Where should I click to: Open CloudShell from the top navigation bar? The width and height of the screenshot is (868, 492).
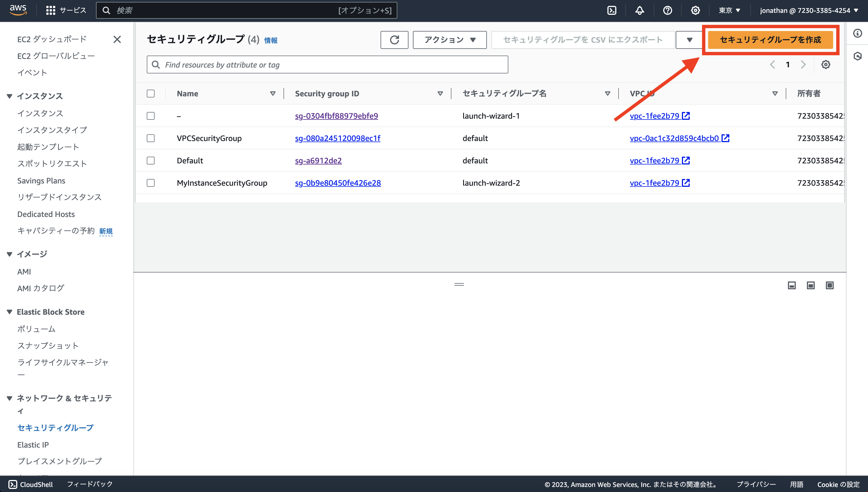[x=612, y=10]
